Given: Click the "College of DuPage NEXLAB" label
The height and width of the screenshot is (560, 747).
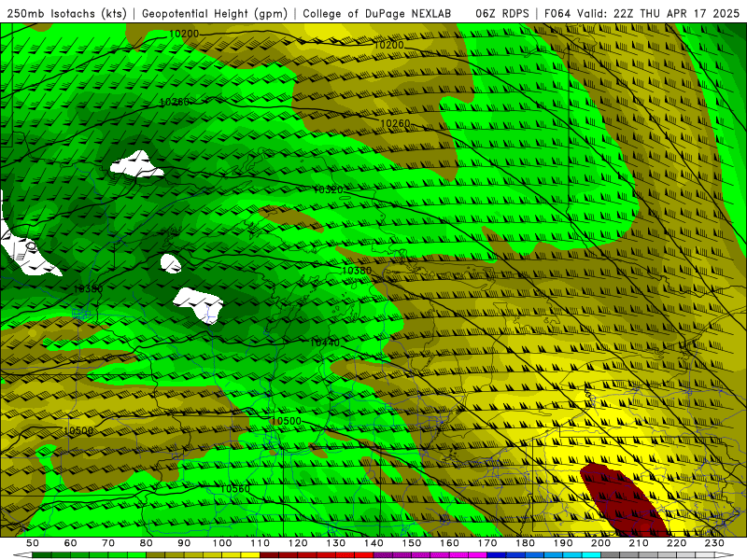Looking at the screenshot, I should pyautogui.click(x=376, y=14).
